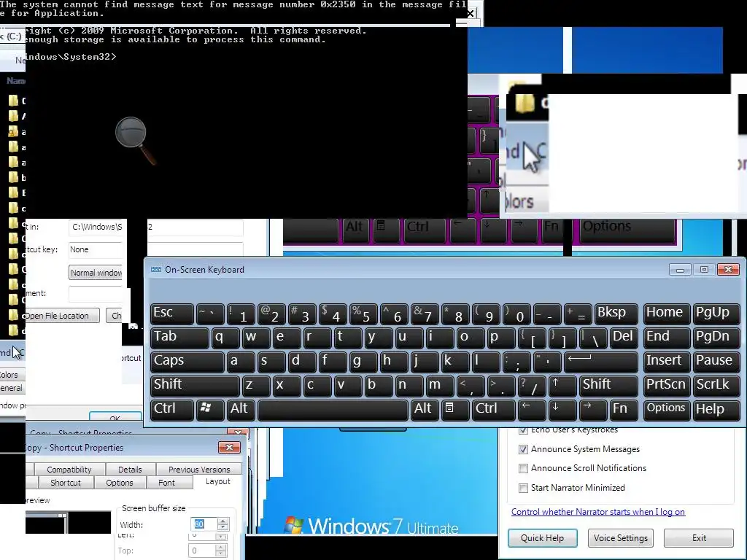Click the PgDn key

point(716,338)
